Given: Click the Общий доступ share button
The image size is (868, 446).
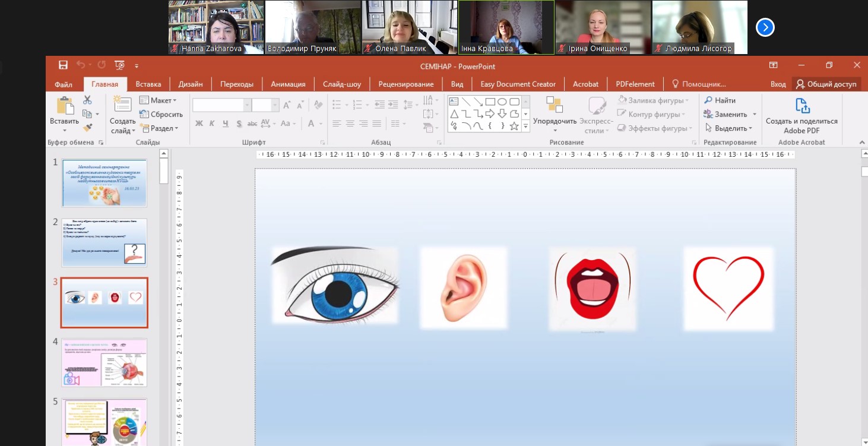Looking at the screenshot, I should pyautogui.click(x=827, y=84).
